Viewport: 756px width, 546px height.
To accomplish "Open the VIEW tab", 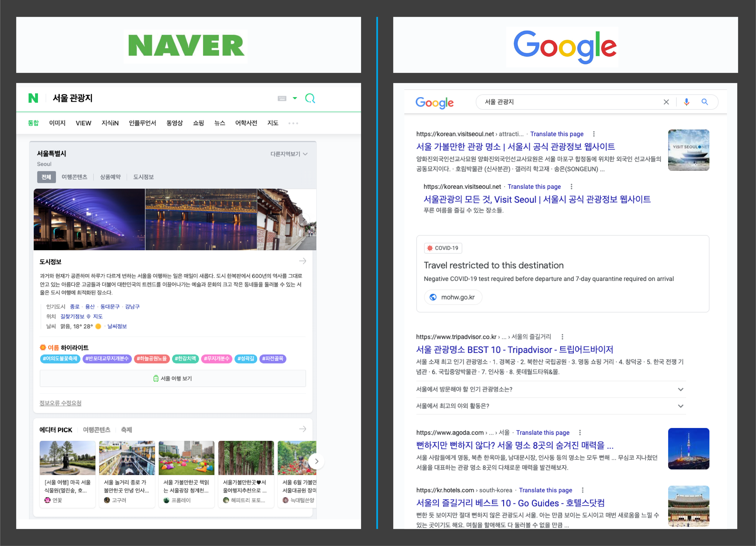I will pyautogui.click(x=83, y=123).
